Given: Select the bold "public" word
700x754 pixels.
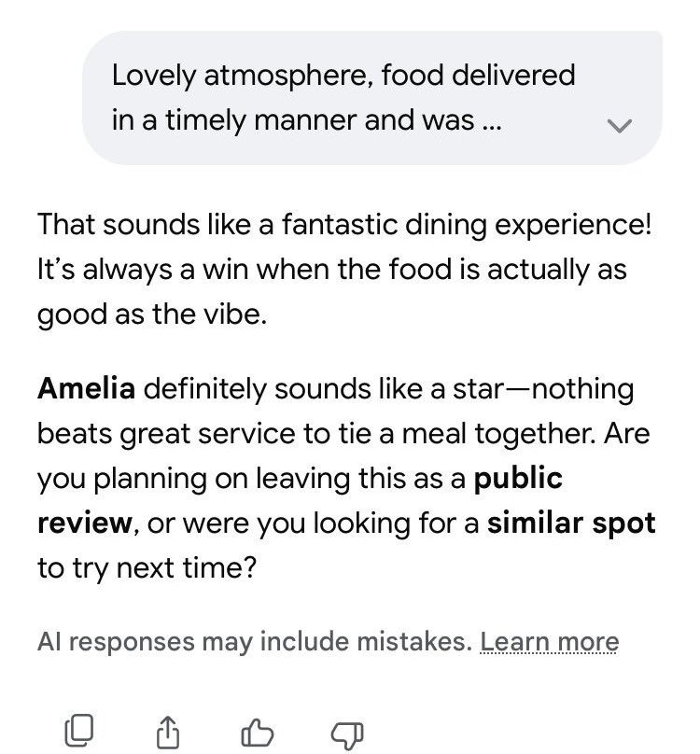Looking at the screenshot, I should pyautogui.click(x=518, y=479).
